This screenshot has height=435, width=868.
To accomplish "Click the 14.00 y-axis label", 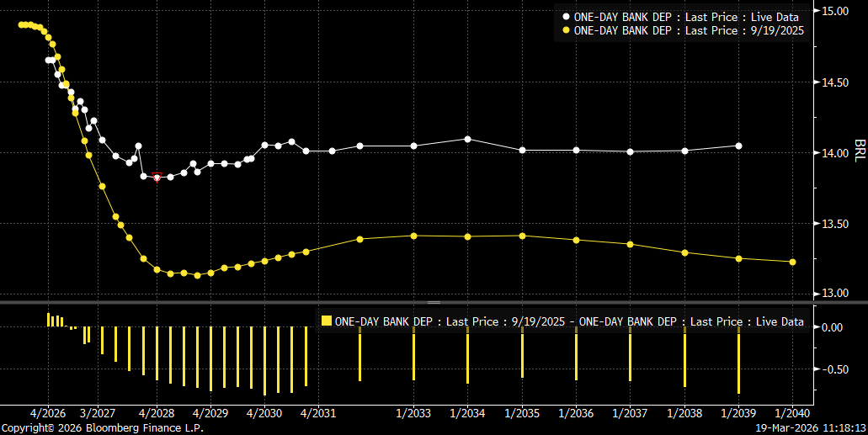I will point(835,153).
